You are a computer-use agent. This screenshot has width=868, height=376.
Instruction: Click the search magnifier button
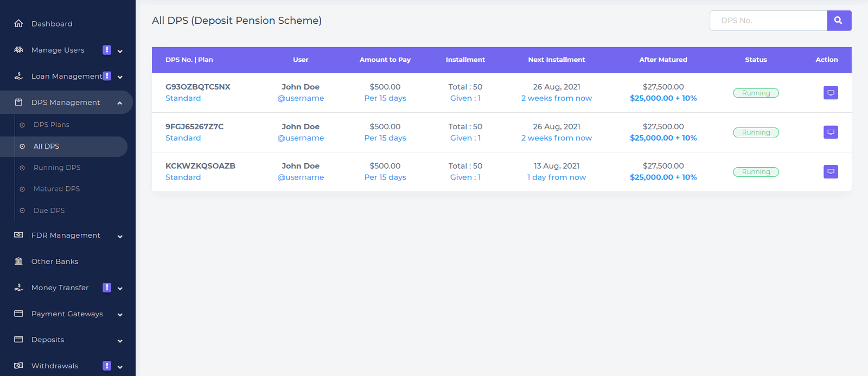coord(839,21)
